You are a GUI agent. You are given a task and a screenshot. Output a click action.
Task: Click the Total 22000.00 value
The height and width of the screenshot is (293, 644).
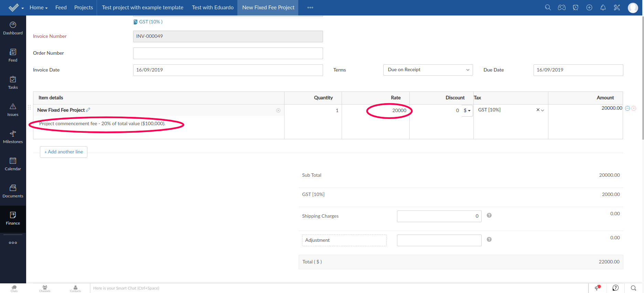pos(609,262)
